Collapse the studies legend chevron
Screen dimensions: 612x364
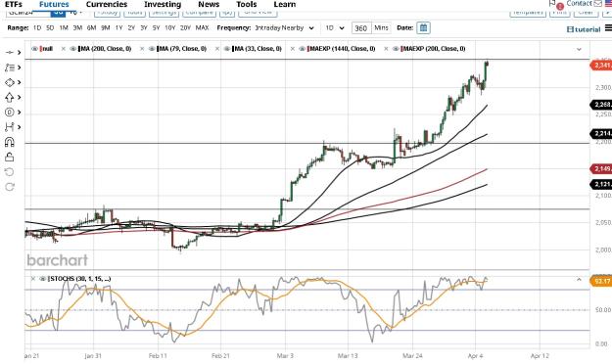tap(579, 49)
